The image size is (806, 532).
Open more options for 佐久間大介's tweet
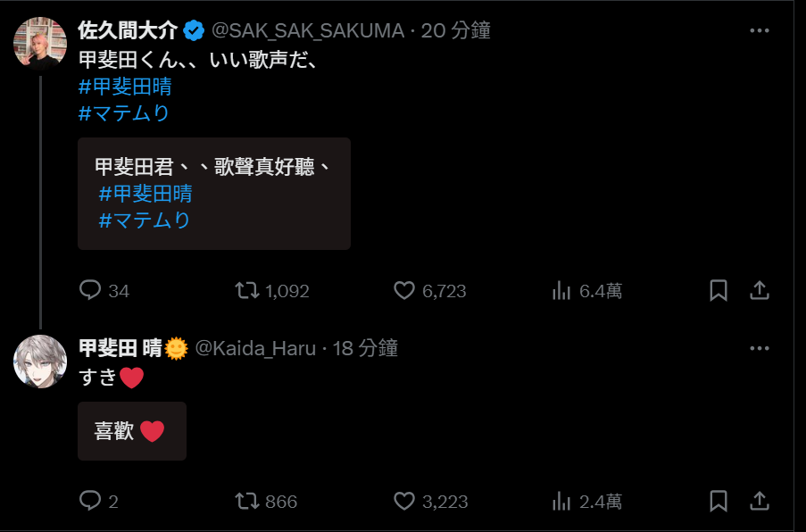(x=759, y=30)
